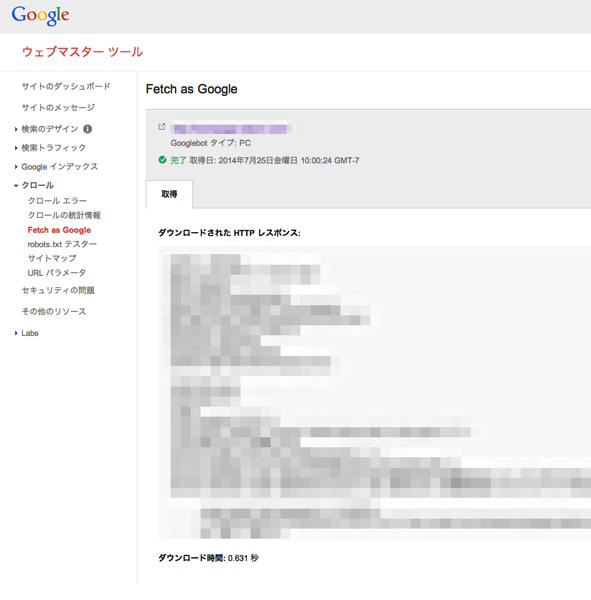Click the green 完了 checkmark icon
Screen dimensions: 591x600
point(163,160)
